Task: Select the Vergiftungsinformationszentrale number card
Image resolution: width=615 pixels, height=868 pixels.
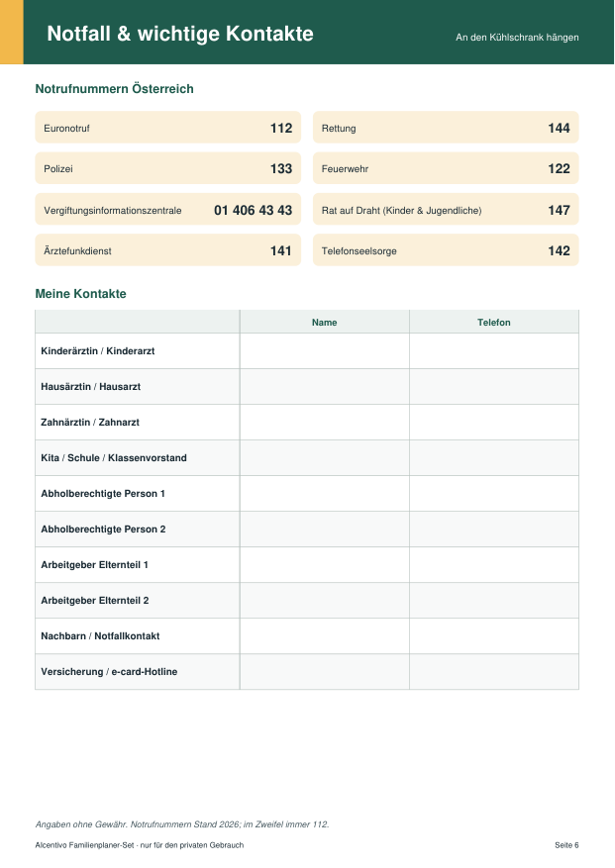Action: [168, 210]
